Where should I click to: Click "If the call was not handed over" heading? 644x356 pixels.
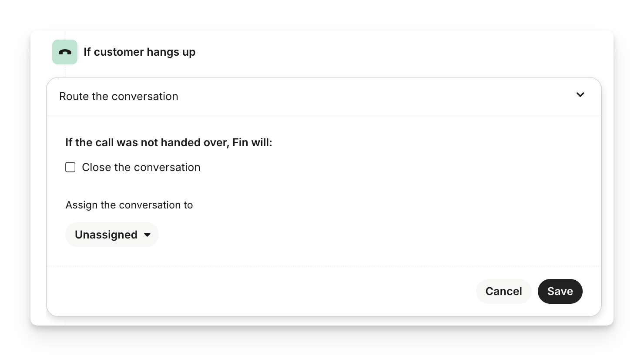click(x=168, y=143)
